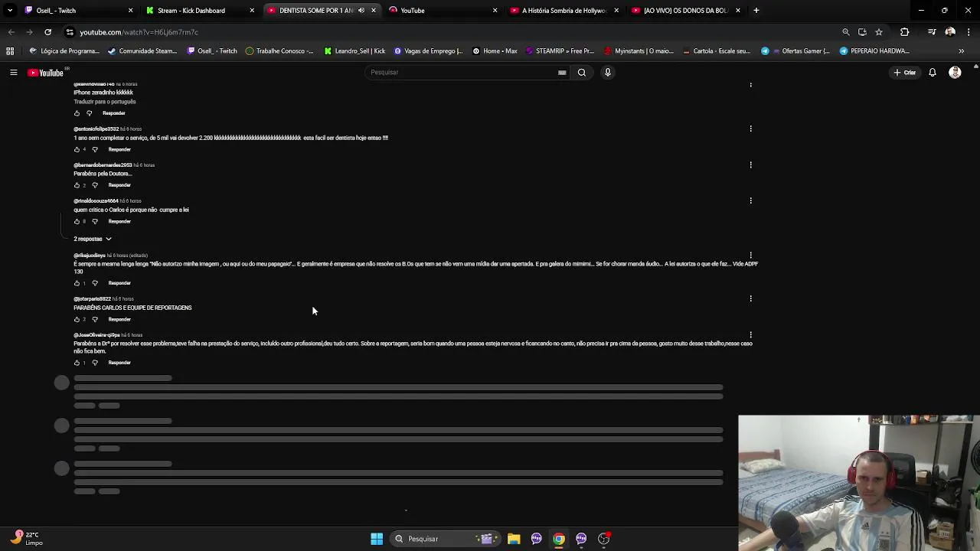
Task: Click 'Traduzir para o português' link
Action: point(105,101)
